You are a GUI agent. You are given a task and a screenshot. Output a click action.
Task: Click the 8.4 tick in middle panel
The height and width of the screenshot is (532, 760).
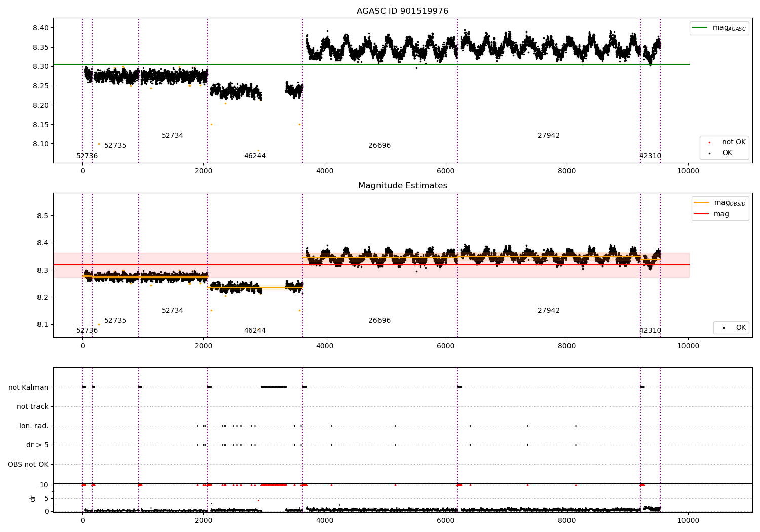coord(43,243)
